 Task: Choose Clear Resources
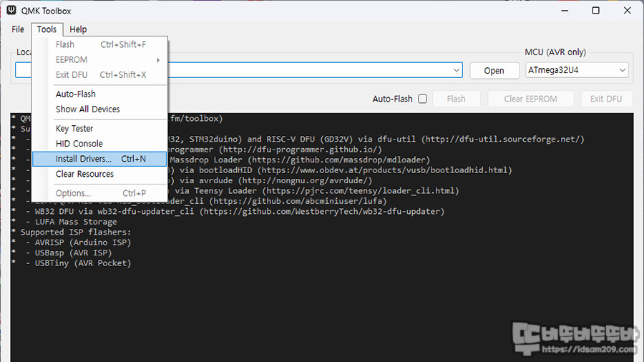pos(99,174)
